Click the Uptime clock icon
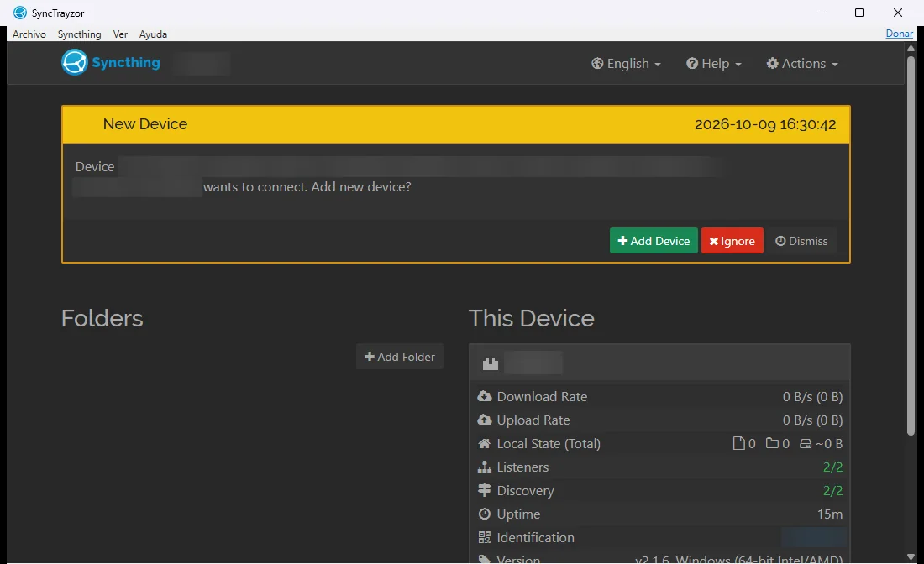Viewport: 924px width, 564px height. click(x=485, y=514)
